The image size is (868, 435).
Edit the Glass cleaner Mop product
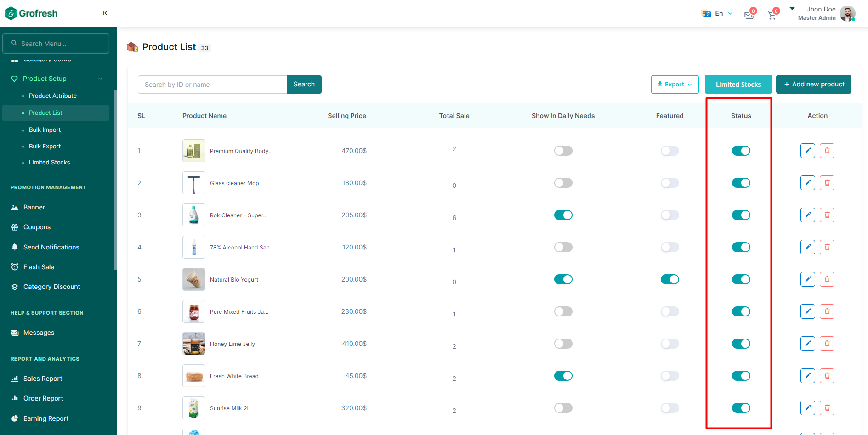pos(808,183)
